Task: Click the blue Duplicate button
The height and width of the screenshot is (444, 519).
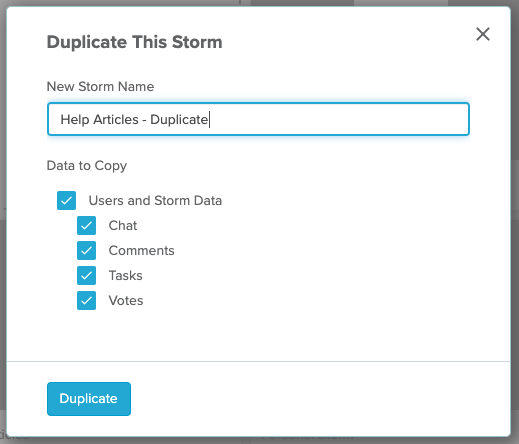Action: [x=89, y=399]
